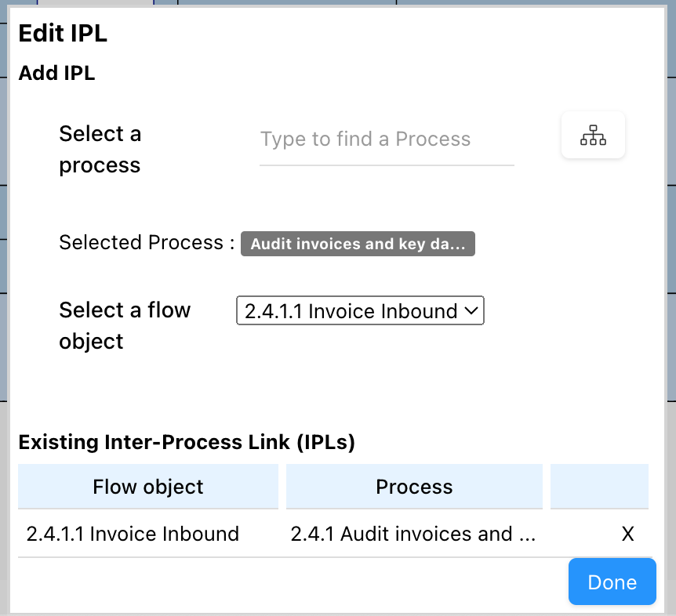The height and width of the screenshot is (616, 676).
Task: Click the empty third column header
Action: [599, 487]
